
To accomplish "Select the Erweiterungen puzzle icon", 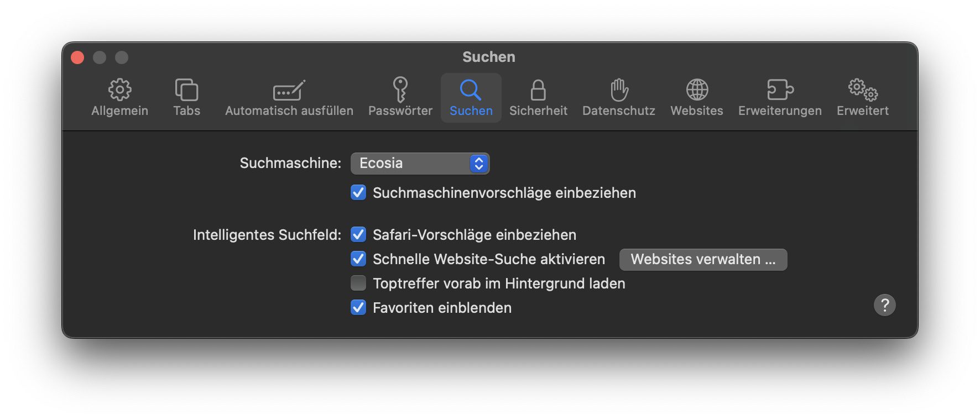I will pos(780,90).
